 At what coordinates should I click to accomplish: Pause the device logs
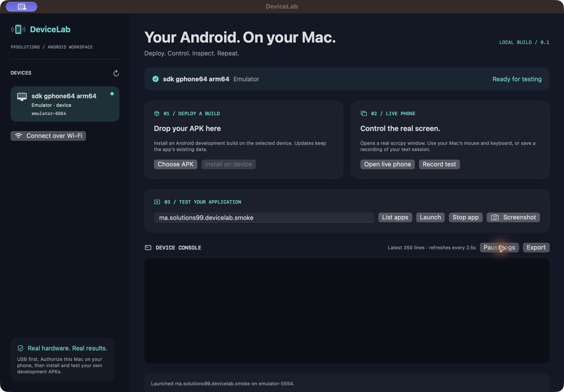499,247
